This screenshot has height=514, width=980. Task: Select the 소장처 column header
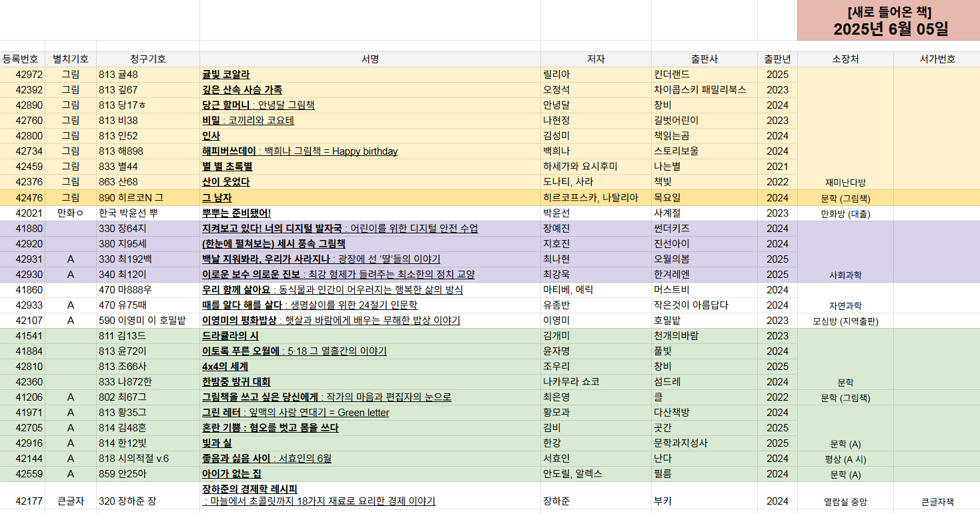coord(845,59)
